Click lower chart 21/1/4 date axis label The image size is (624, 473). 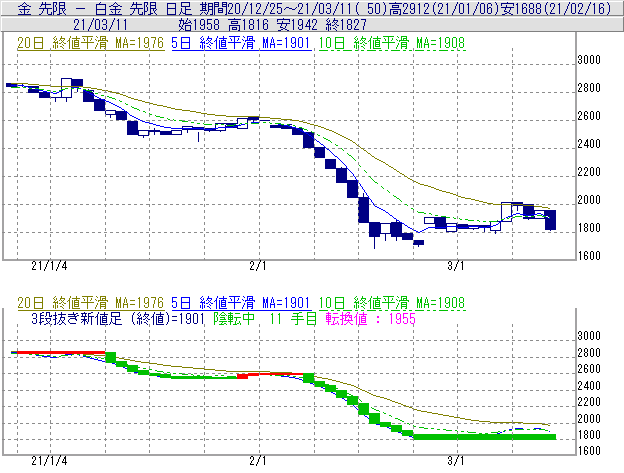[49, 461]
